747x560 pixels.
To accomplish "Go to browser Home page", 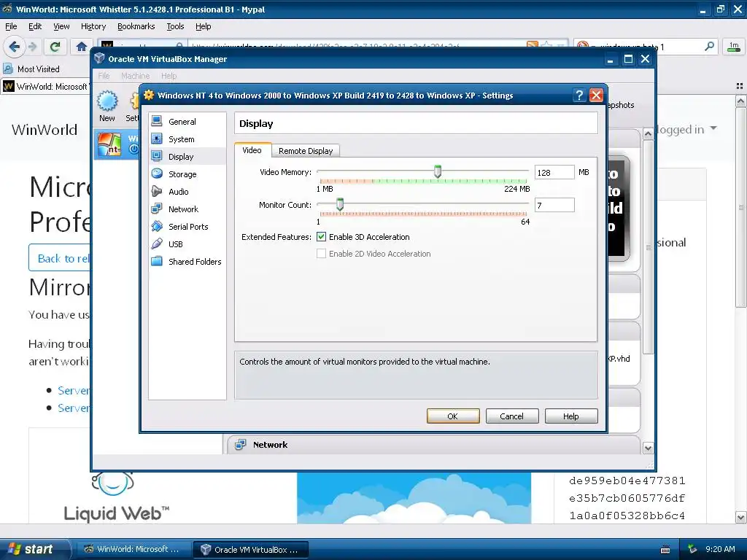I will pos(82,47).
